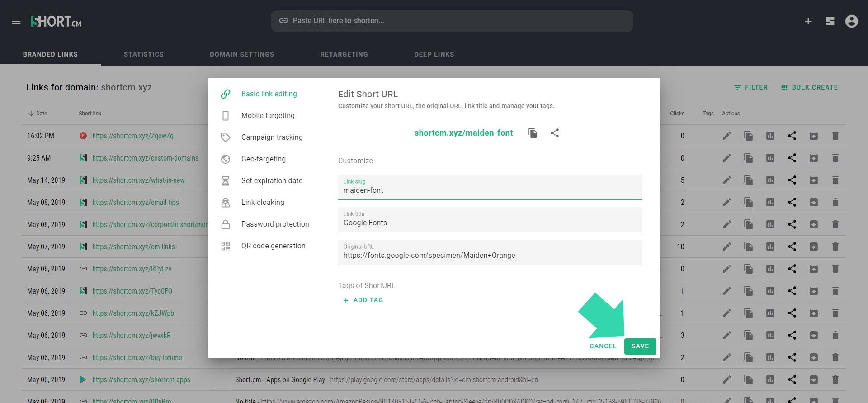The width and height of the screenshot is (868, 403).
Task: Copy the email-tips row link
Action: coord(749,202)
